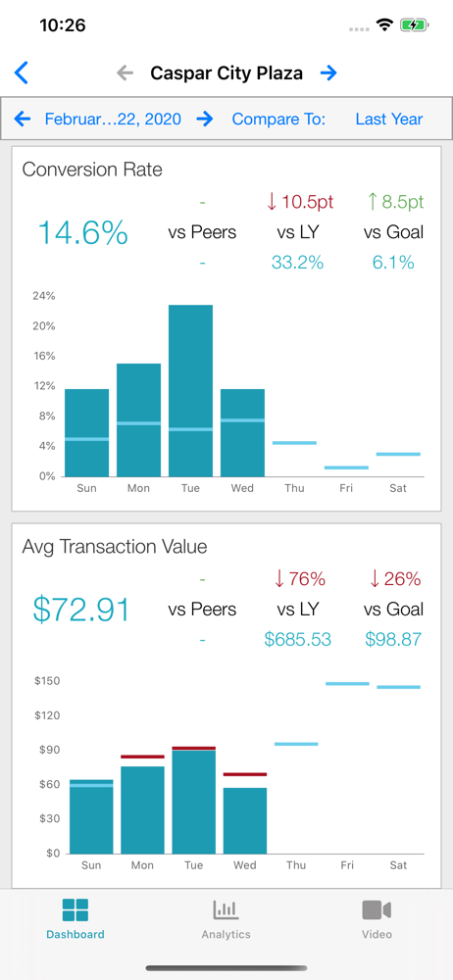
Task: Tap the blue back chevron at top left
Action: [x=22, y=73]
